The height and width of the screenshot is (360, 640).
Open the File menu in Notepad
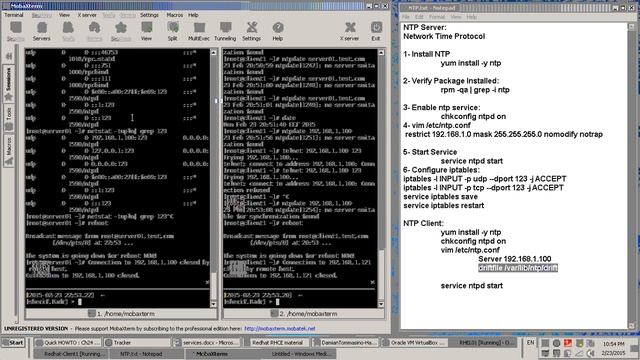coord(405,17)
